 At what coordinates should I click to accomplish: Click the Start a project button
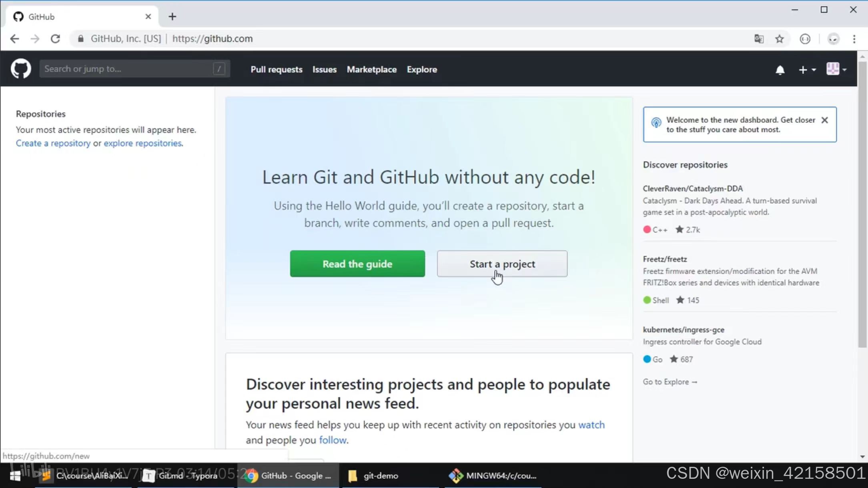click(x=502, y=264)
